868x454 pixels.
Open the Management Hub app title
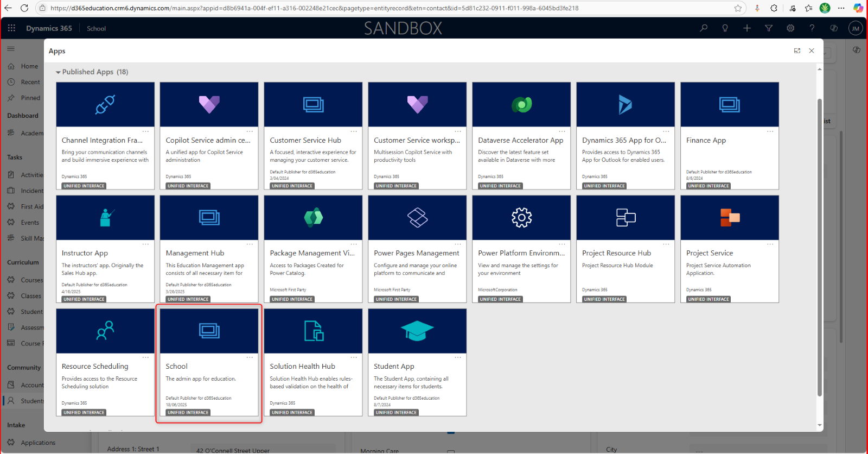(195, 253)
